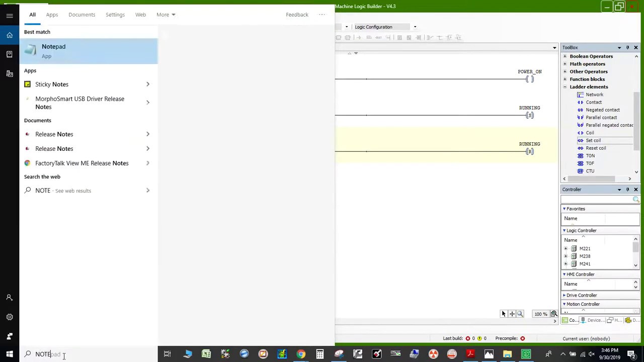The width and height of the screenshot is (644, 362).
Task: Open Google Chrome from the taskbar
Action: pos(301,354)
